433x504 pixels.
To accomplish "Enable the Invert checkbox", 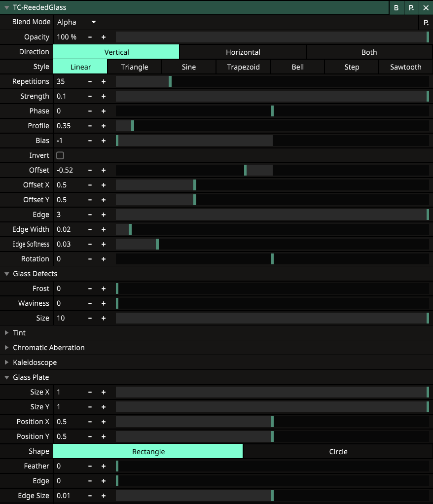I will tap(60, 156).
